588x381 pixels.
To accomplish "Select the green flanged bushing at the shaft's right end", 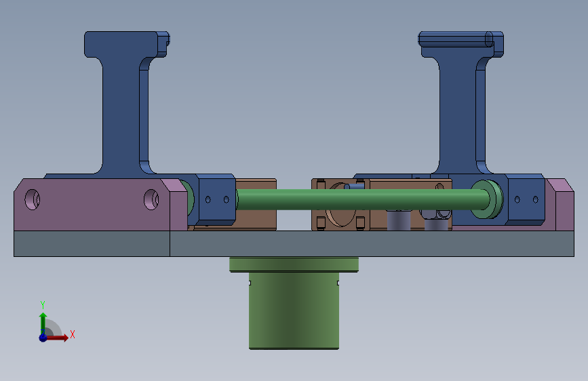I will pyautogui.click(x=487, y=199).
